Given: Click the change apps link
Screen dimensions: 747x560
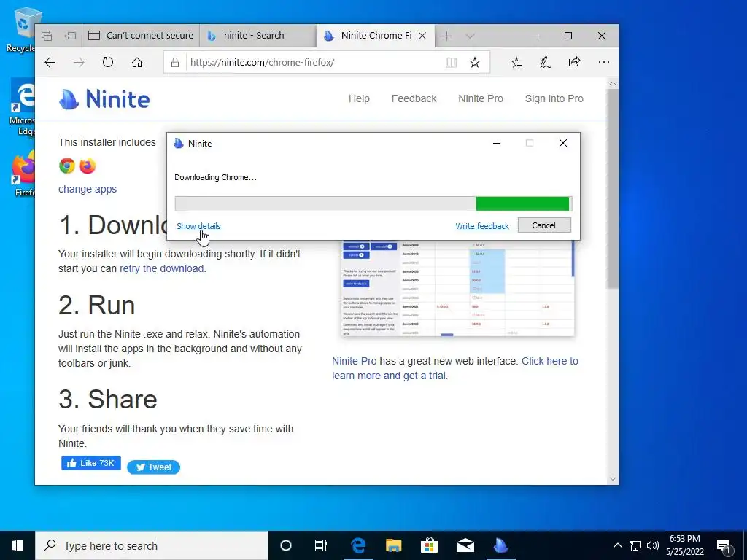Looking at the screenshot, I should tap(88, 189).
